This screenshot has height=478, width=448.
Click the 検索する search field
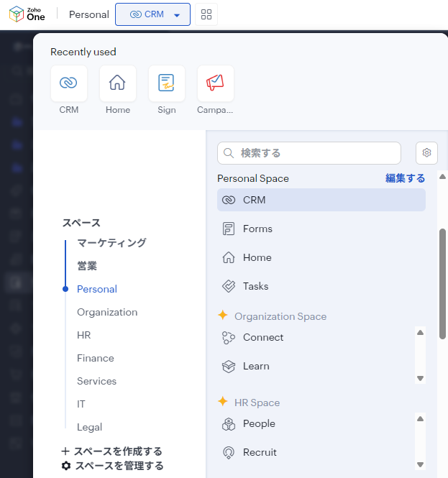pos(309,153)
